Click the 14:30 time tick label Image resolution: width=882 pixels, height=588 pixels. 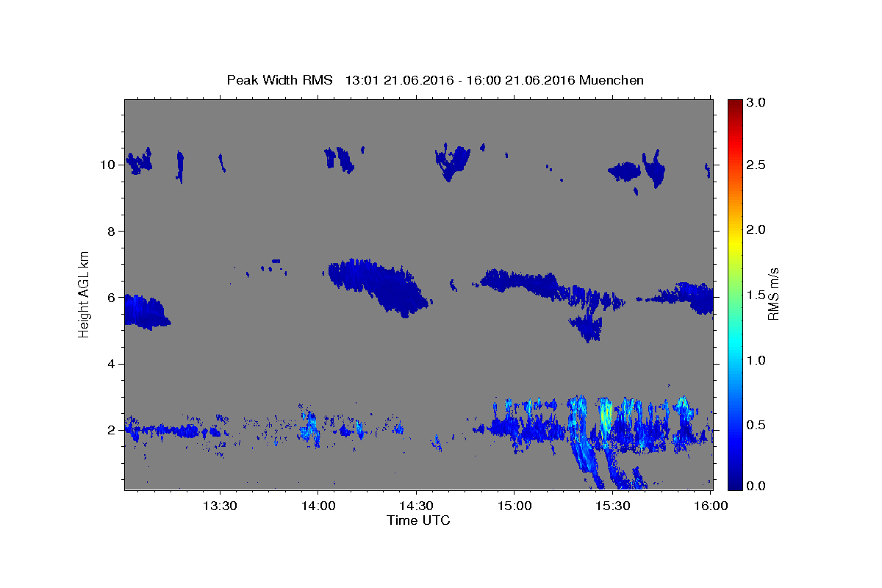pyautogui.click(x=416, y=506)
